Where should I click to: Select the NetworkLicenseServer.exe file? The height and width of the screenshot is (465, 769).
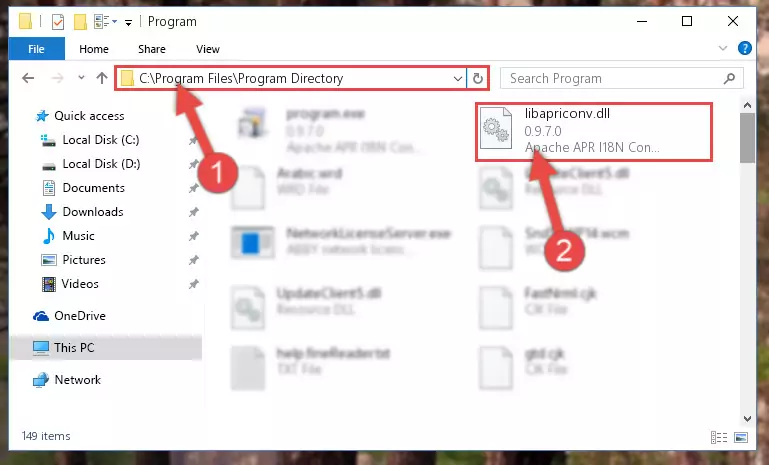tap(342, 241)
